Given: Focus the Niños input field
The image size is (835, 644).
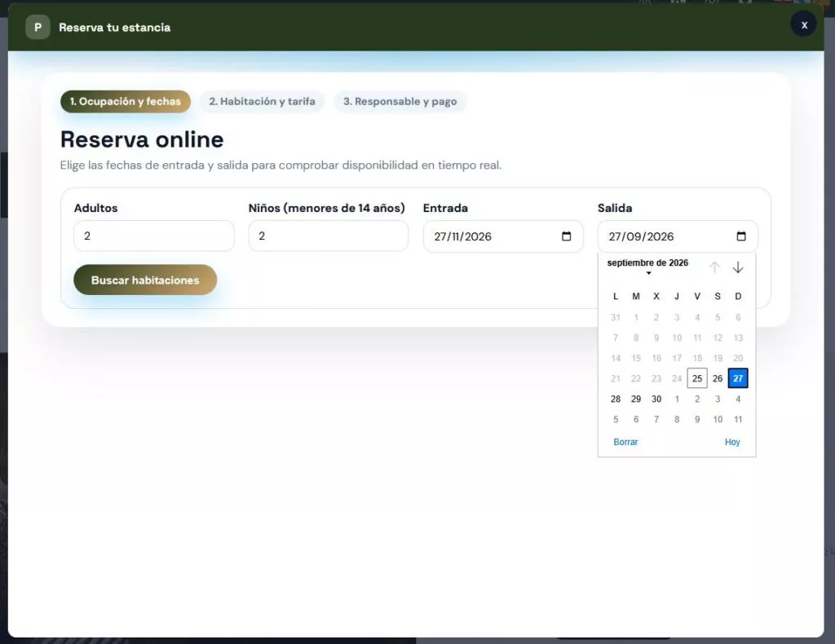Looking at the screenshot, I should (328, 236).
